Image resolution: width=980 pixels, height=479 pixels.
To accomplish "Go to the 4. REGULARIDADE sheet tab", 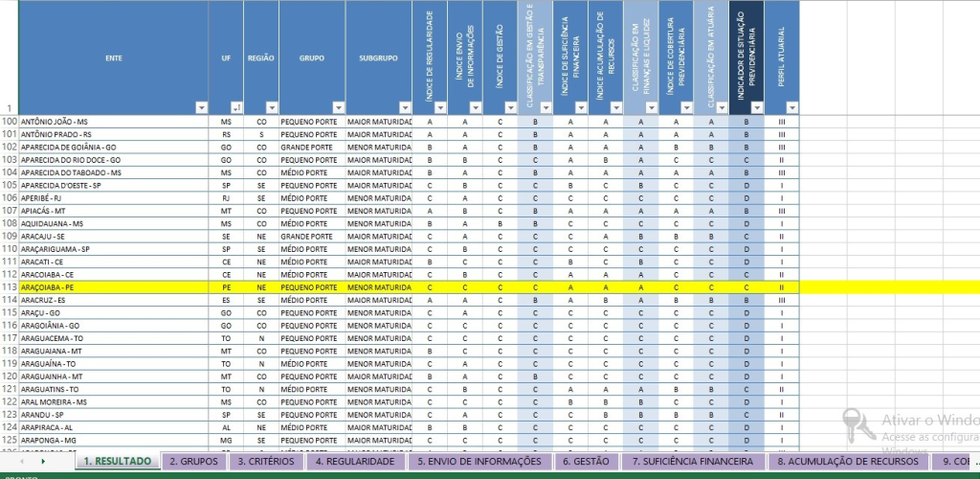I will (354, 462).
